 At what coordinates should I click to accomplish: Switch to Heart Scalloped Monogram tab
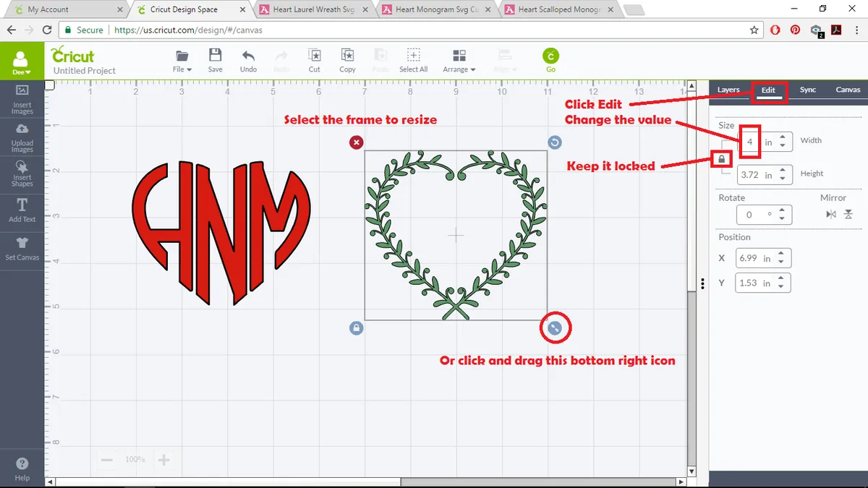(559, 9)
